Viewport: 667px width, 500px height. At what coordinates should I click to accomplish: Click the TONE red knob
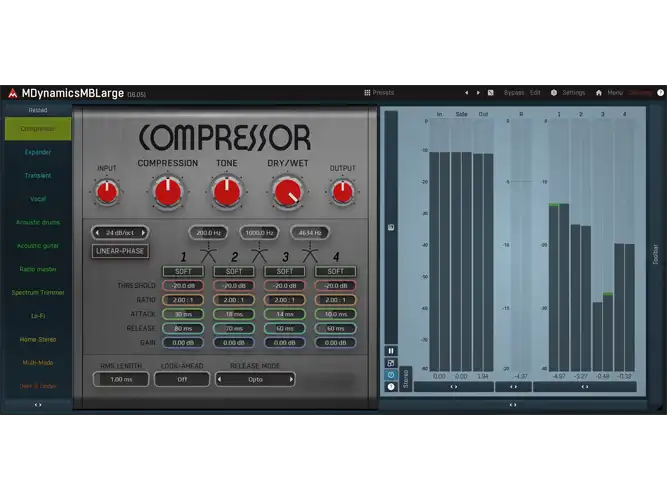tap(227, 192)
